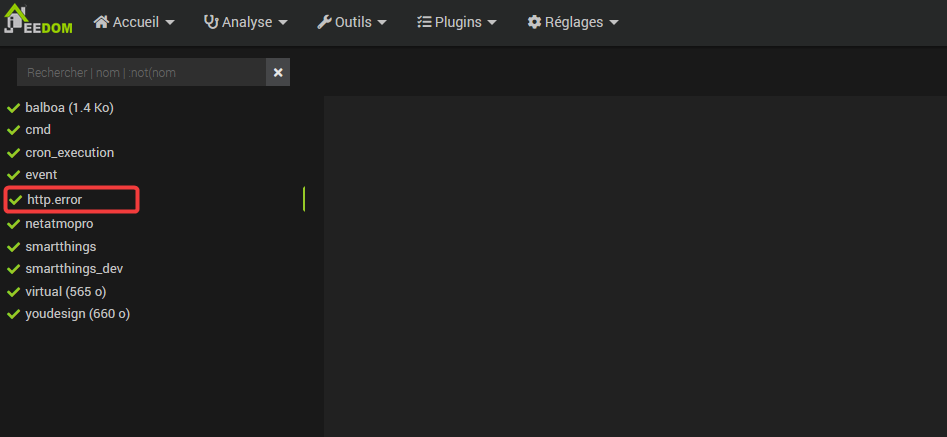This screenshot has height=437, width=947.
Task: Open the Accueil dropdown arrow
Action: point(170,23)
